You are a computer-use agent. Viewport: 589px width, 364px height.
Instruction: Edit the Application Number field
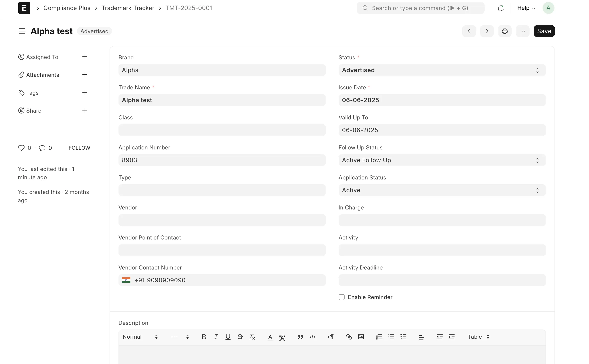222,160
